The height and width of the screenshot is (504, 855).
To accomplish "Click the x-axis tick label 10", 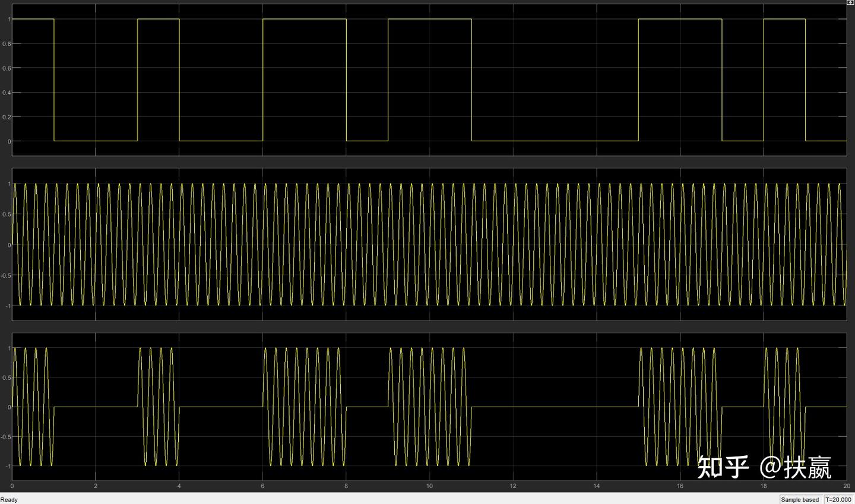I will pos(429,486).
